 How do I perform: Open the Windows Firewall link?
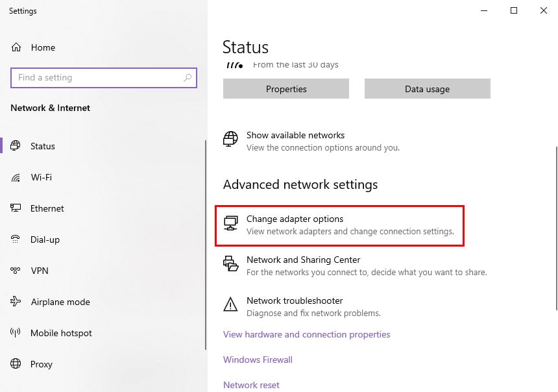pos(258,360)
